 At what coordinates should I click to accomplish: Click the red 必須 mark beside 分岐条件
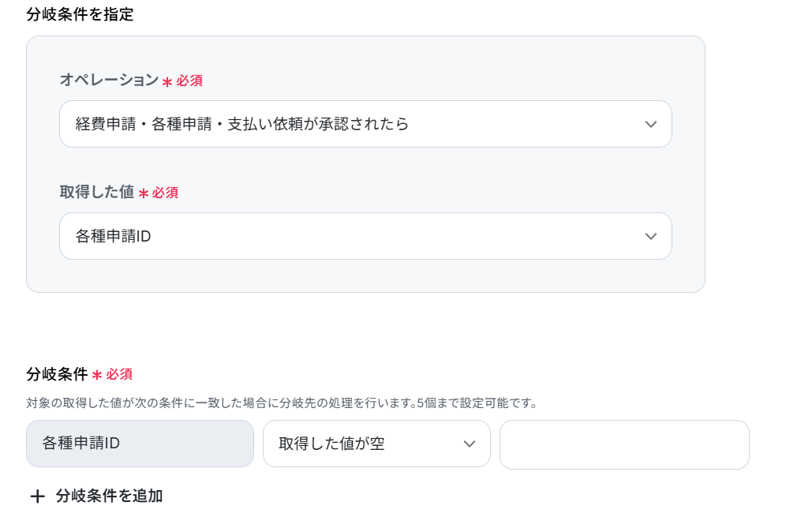120,375
